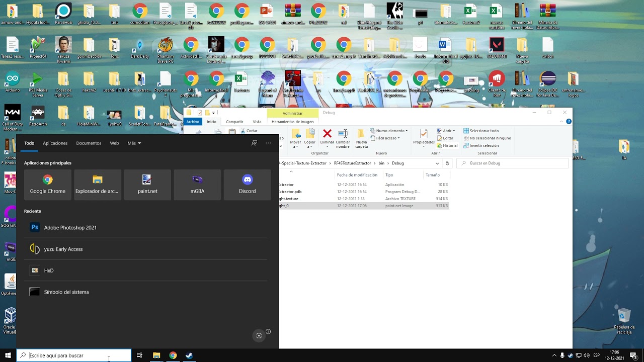Open recent HxD entry
This screenshot has width=644, height=362.
[145, 270]
